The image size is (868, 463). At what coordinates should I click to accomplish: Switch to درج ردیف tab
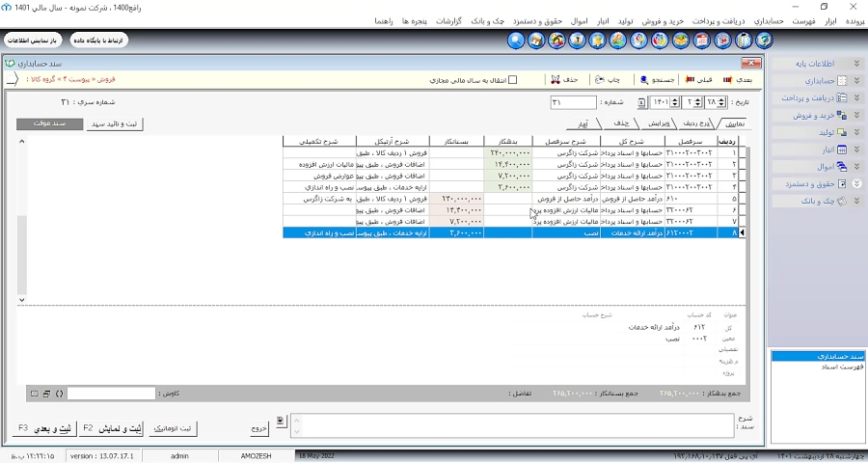tap(695, 123)
